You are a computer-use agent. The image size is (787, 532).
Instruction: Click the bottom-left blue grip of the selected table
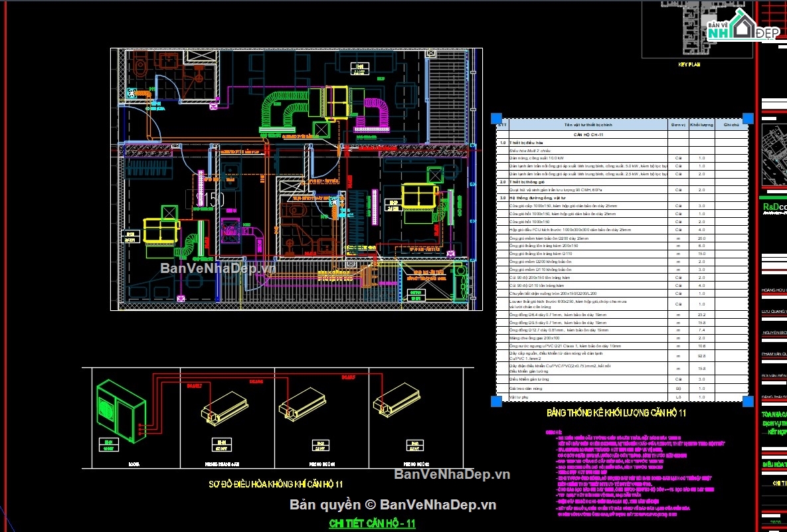[496, 401]
